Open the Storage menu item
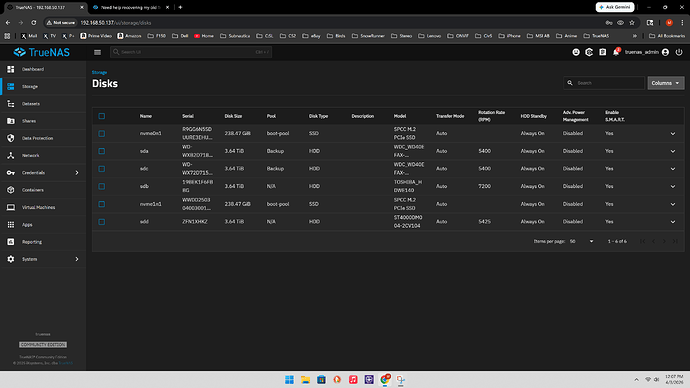This screenshot has height=388, width=690. (x=43, y=86)
